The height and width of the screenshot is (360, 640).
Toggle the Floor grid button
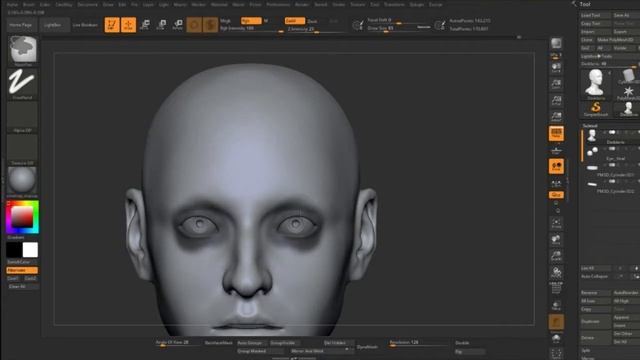556,150
